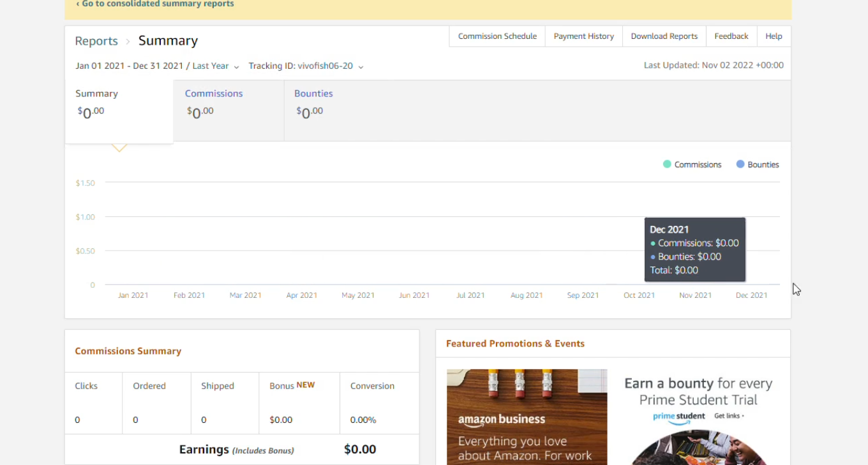Click Get links in Prime Student banner
This screenshot has height=465, width=868.
point(729,416)
